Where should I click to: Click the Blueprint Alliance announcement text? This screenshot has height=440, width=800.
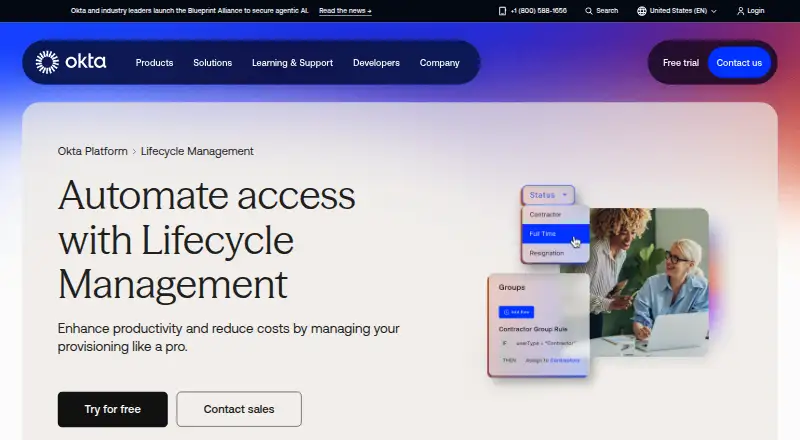pos(189,11)
